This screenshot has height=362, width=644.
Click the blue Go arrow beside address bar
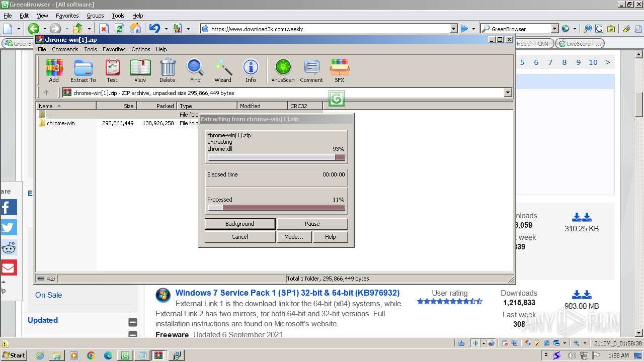pyautogui.click(x=464, y=29)
